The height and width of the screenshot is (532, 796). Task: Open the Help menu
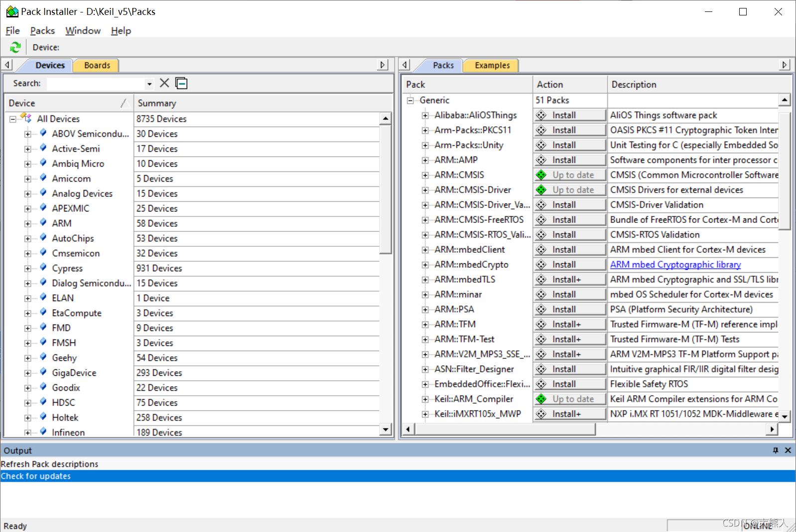coord(121,30)
